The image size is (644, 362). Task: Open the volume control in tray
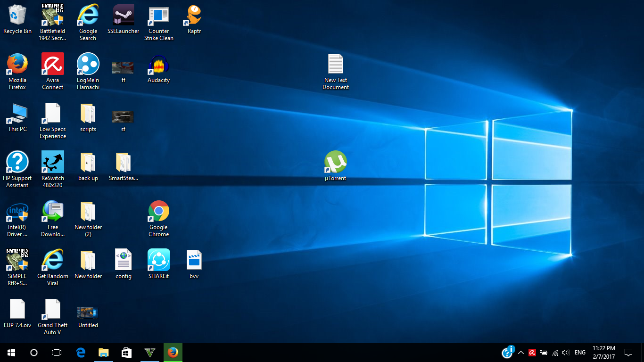pos(566,353)
